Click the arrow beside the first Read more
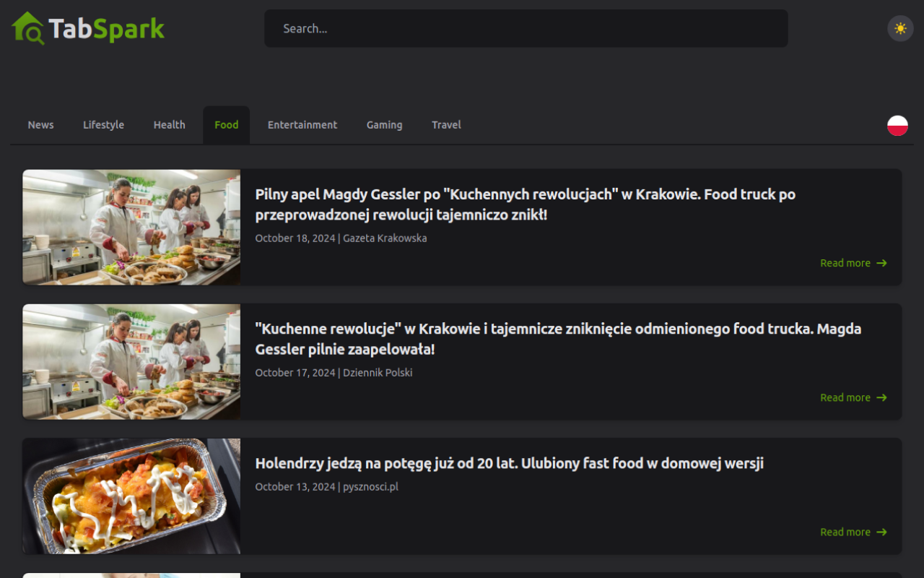Viewport: 924px width, 578px height. point(881,263)
